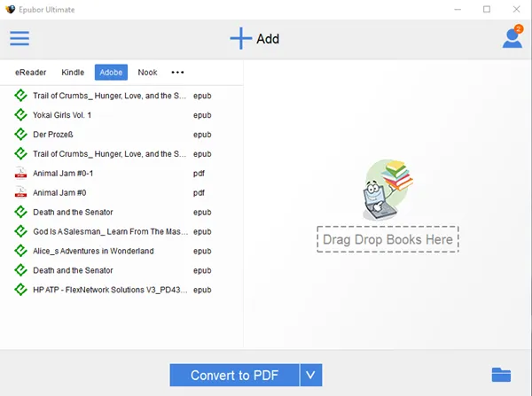Click the epub icon beside HP ATP - FlexNetwork Solutions
The image size is (532, 396).
click(x=20, y=290)
